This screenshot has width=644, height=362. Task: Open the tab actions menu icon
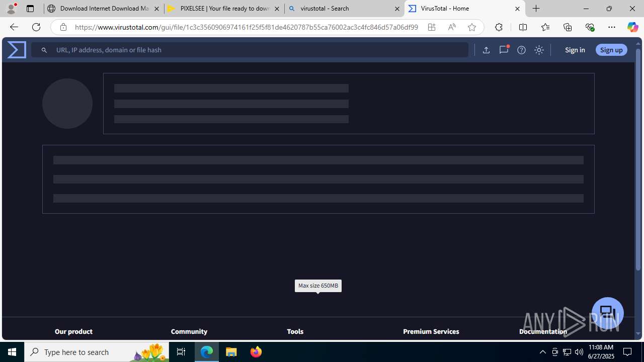click(x=30, y=9)
